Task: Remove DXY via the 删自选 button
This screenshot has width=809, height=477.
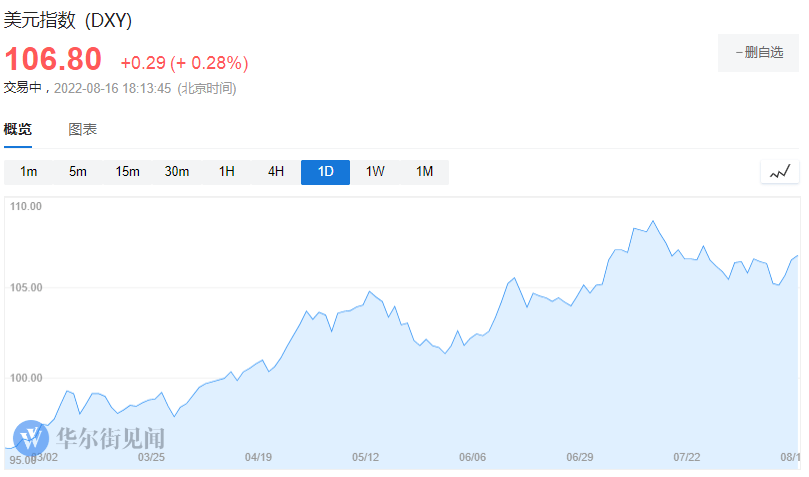Action: point(758,53)
